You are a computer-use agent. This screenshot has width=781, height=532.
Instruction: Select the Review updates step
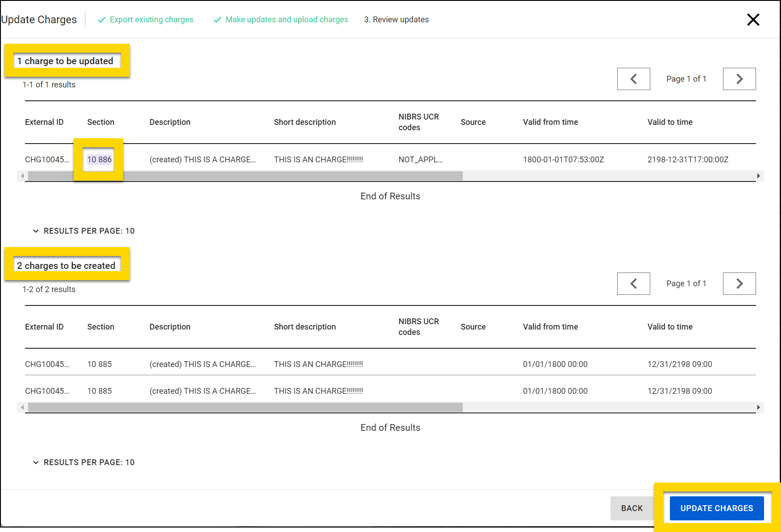[x=396, y=20]
